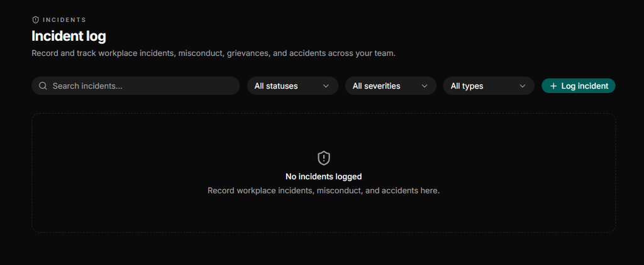This screenshot has height=265, width=644.
Task: Click the shield alert icon in empty state
Action: tap(324, 158)
